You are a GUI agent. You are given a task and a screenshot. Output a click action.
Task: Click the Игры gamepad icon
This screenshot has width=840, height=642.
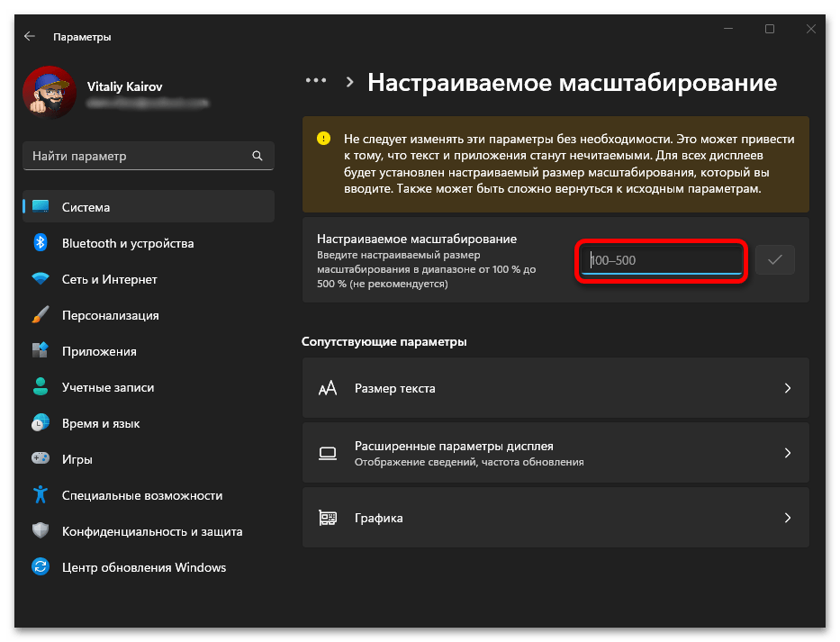pos(41,459)
